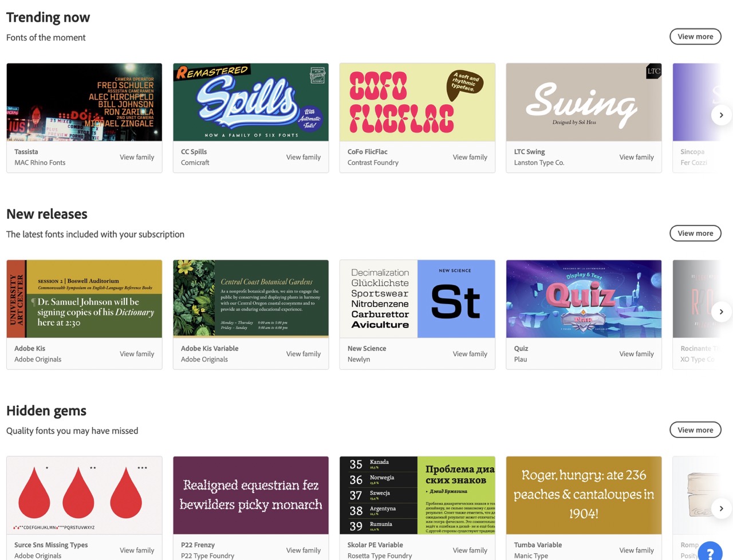View family for Quiz
733x560 pixels.
[637, 354]
